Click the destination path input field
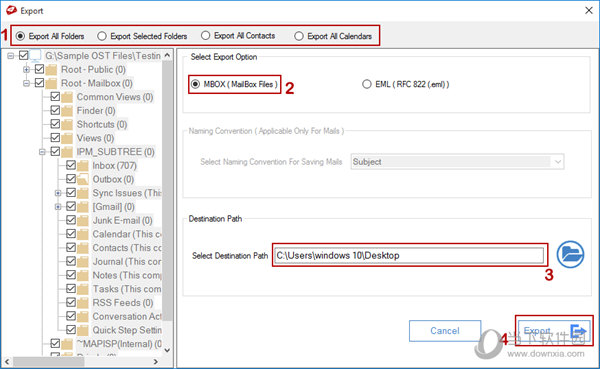Screen dimensions: 600x369 click(409, 255)
